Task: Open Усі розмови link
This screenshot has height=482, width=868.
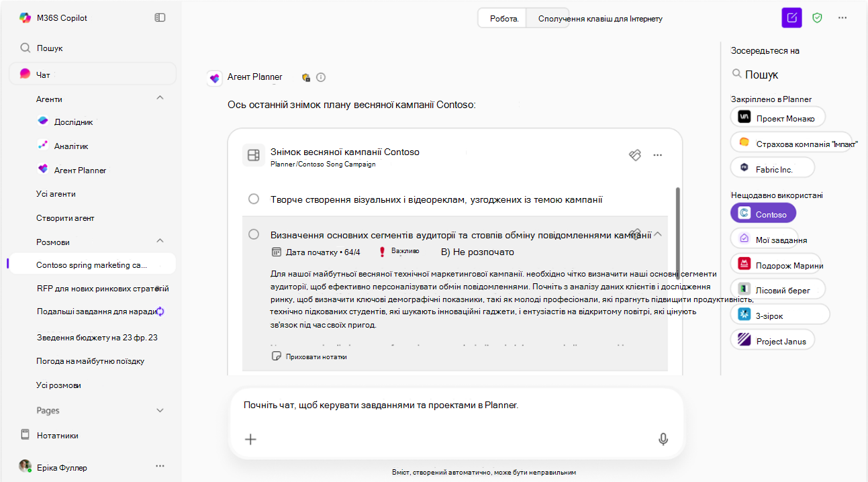Action: 58,385
